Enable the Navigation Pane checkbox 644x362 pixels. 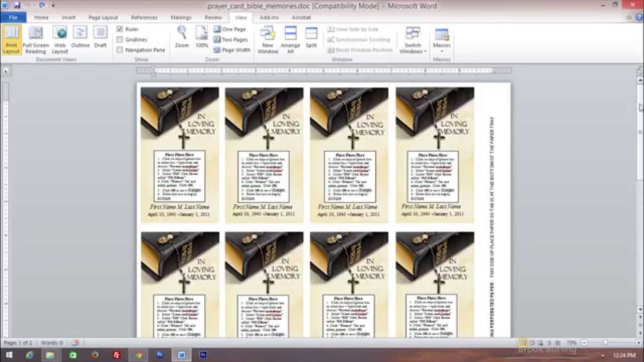point(120,50)
